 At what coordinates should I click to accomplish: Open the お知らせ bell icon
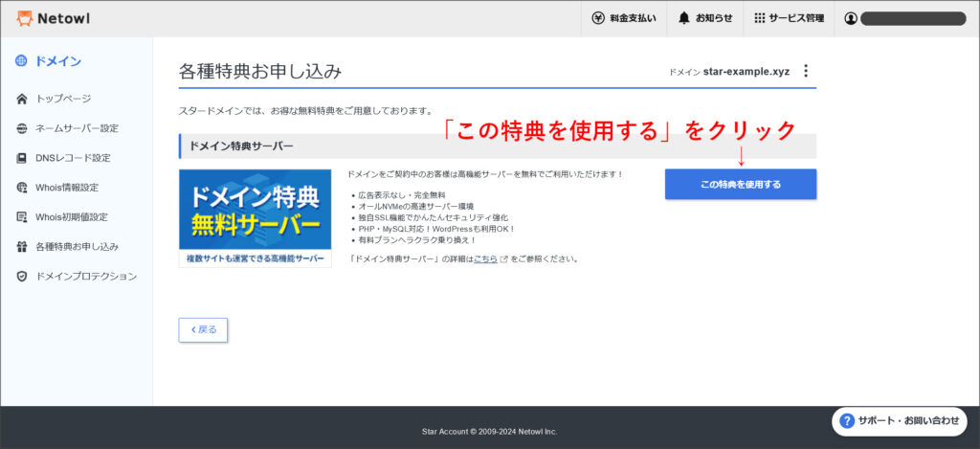(683, 18)
